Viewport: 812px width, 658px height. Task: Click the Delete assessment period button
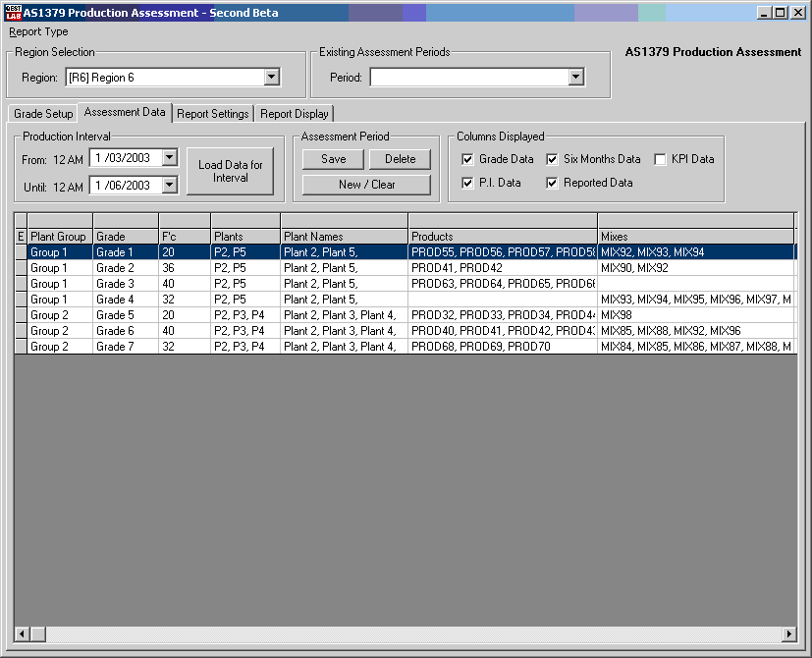pyautogui.click(x=400, y=159)
